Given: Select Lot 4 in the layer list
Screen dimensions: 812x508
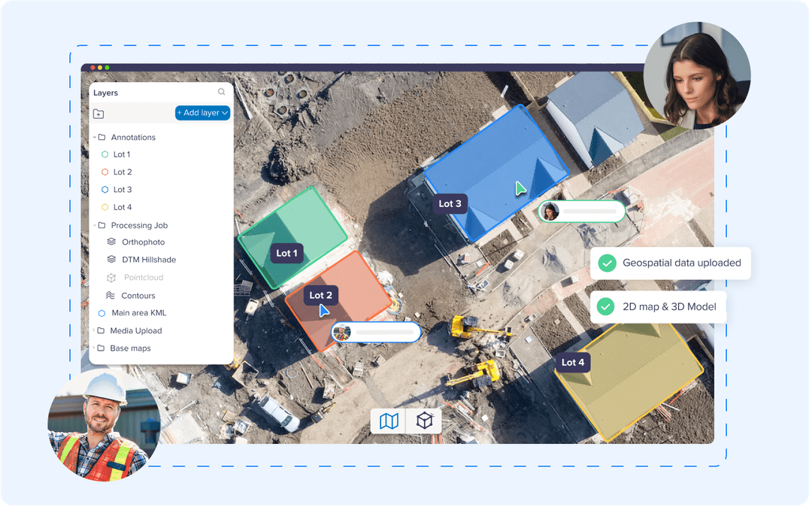Looking at the screenshot, I should click(x=123, y=208).
